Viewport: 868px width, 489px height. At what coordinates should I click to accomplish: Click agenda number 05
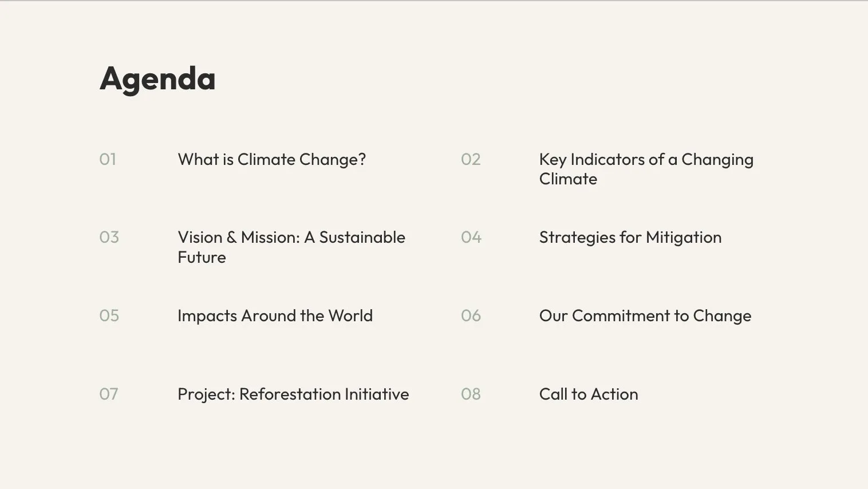click(x=109, y=316)
